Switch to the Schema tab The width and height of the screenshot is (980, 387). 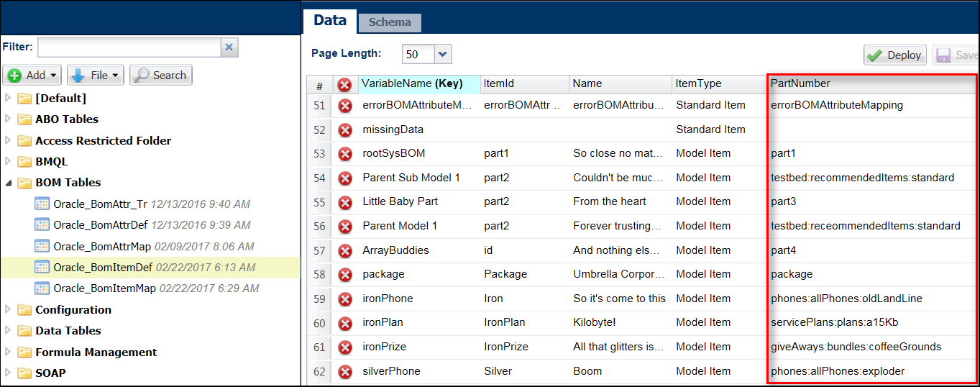coord(390,22)
